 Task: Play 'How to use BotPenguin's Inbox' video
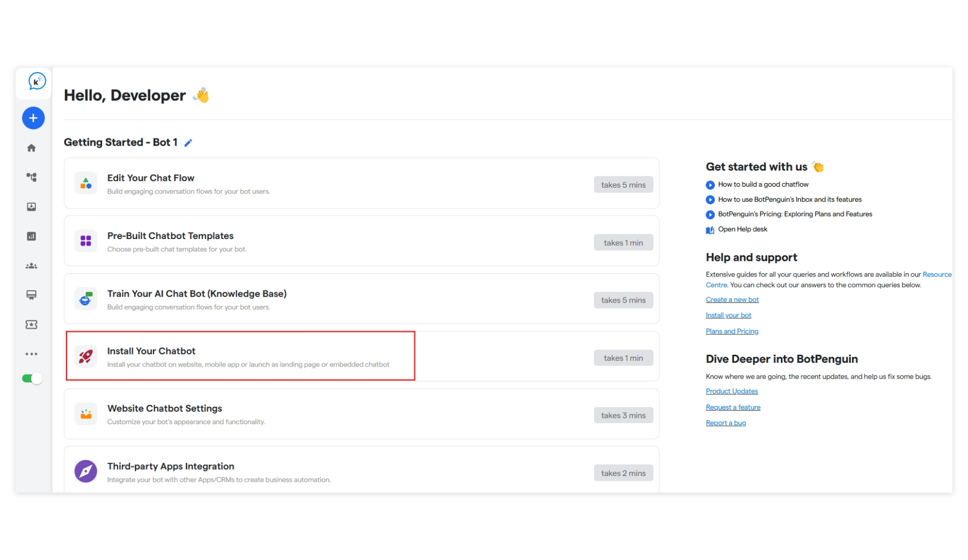790,200
